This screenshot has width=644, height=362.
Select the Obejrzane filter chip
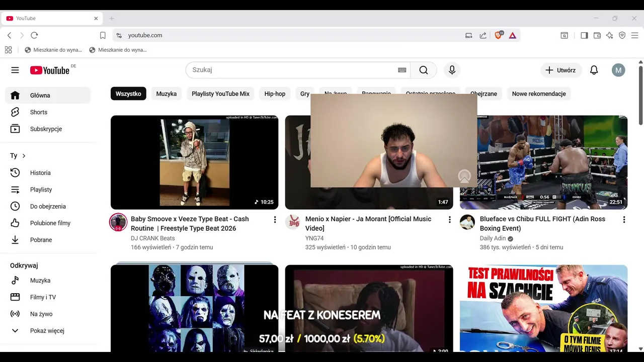[484, 94]
